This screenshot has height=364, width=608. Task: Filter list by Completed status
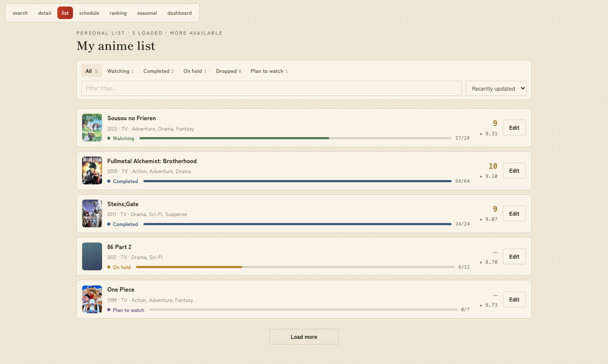coord(159,71)
